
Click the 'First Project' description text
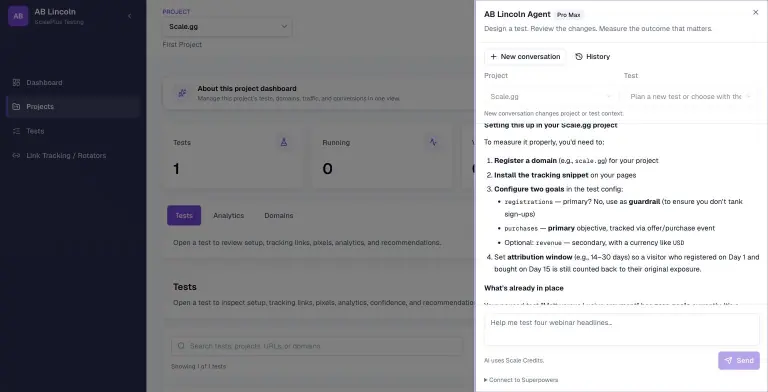[x=182, y=45]
